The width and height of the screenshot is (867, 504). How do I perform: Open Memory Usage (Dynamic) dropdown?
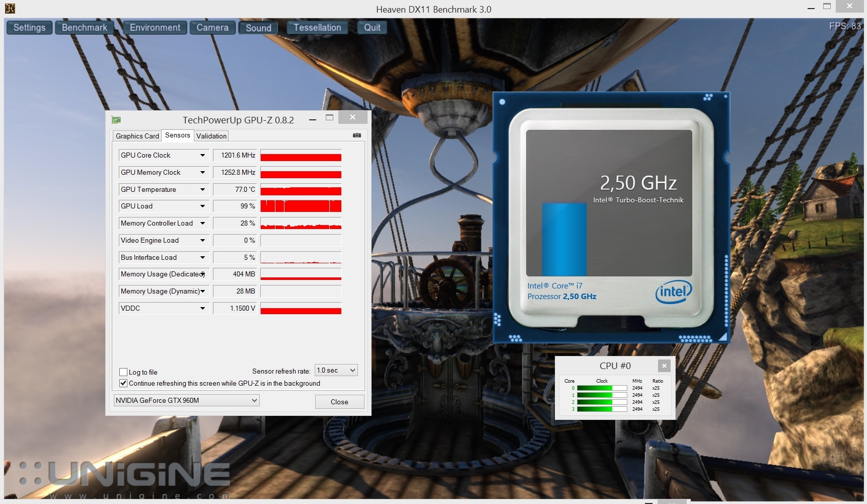tap(202, 291)
